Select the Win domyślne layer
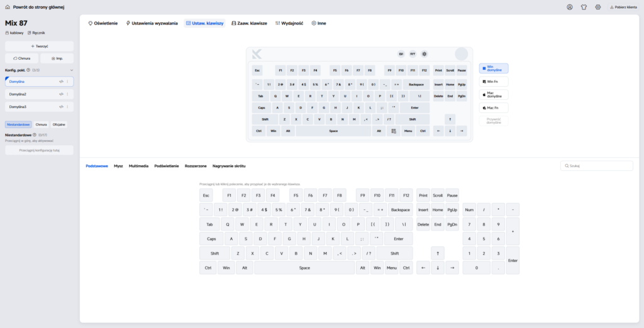Screen dimensions: 644x328 pyautogui.click(x=494, y=68)
